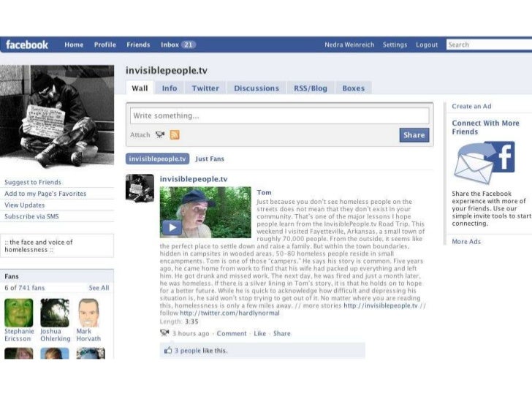Switch to the Twitter tab
This screenshot has height=399, width=532.
pos(205,88)
